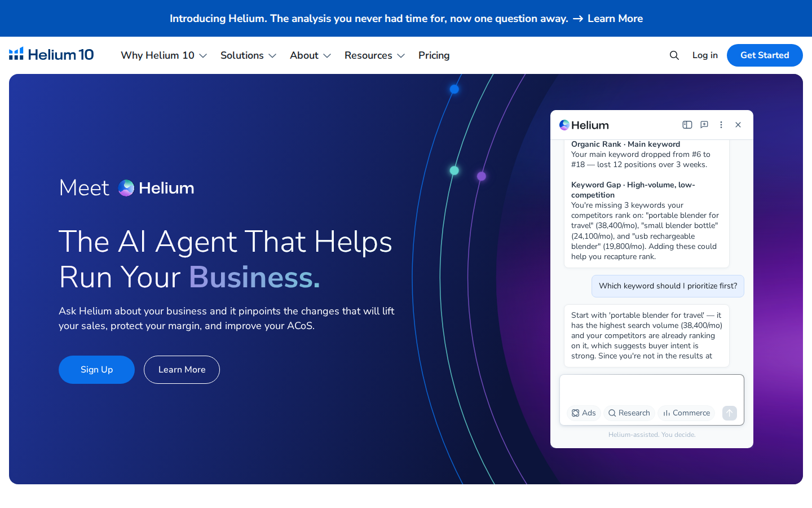Open the Pricing page
This screenshot has width=812, height=508.
click(434, 55)
